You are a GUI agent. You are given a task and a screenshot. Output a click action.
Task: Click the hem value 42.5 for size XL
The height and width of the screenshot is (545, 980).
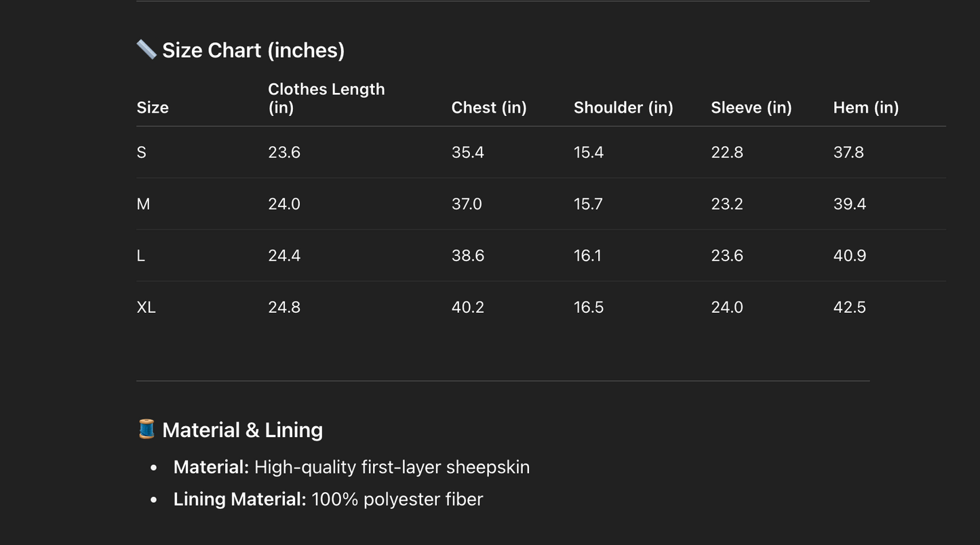tap(849, 307)
